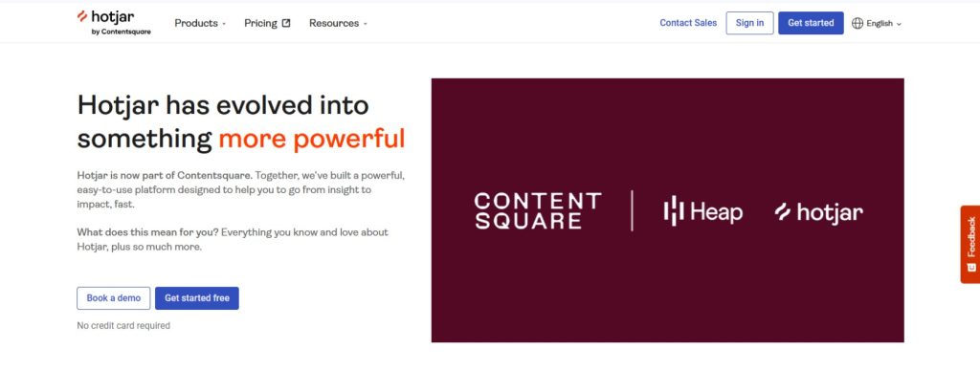Open the Products dropdown menu
Viewport: 980px width, 371px height.
coord(200,23)
